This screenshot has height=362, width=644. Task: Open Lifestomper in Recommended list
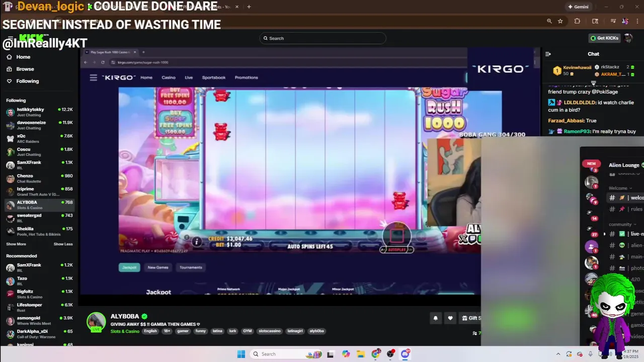click(39, 307)
